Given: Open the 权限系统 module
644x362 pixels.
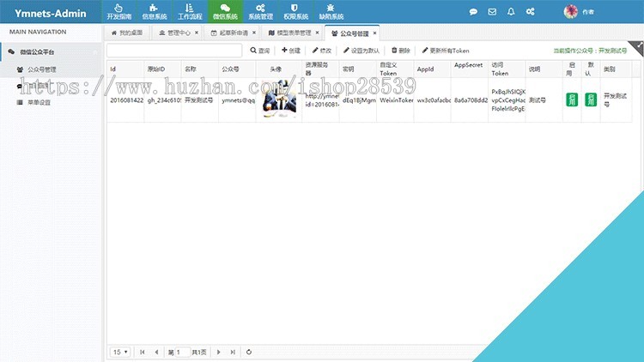Looking at the screenshot, I should [295, 11].
